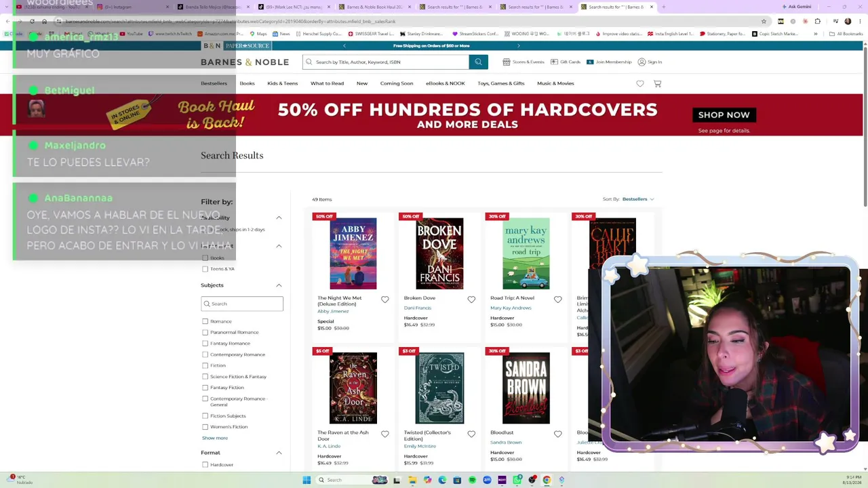This screenshot has width=868, height=488.
Task: Open author Abby Jimenez link
Action: click(x=333, y=311)
